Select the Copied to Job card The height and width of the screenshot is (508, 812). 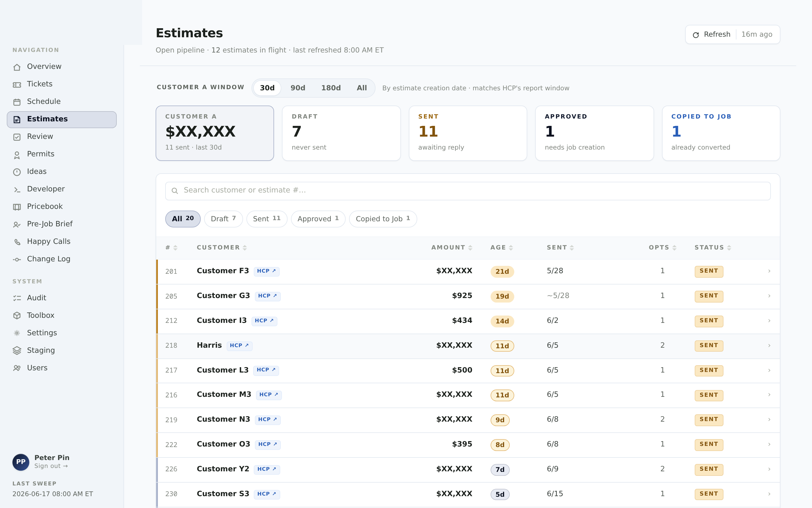pos(721,133)
